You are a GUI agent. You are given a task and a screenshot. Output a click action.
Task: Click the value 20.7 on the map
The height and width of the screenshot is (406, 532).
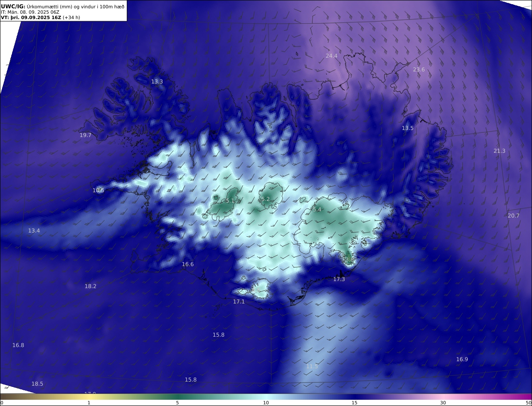[x=514, y=215]
